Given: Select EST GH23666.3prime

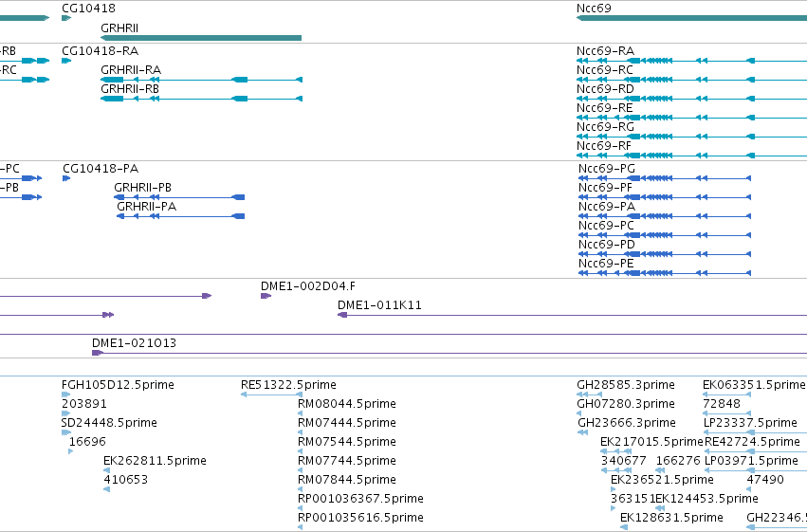Looking at the screenshot, I should 627,423.
